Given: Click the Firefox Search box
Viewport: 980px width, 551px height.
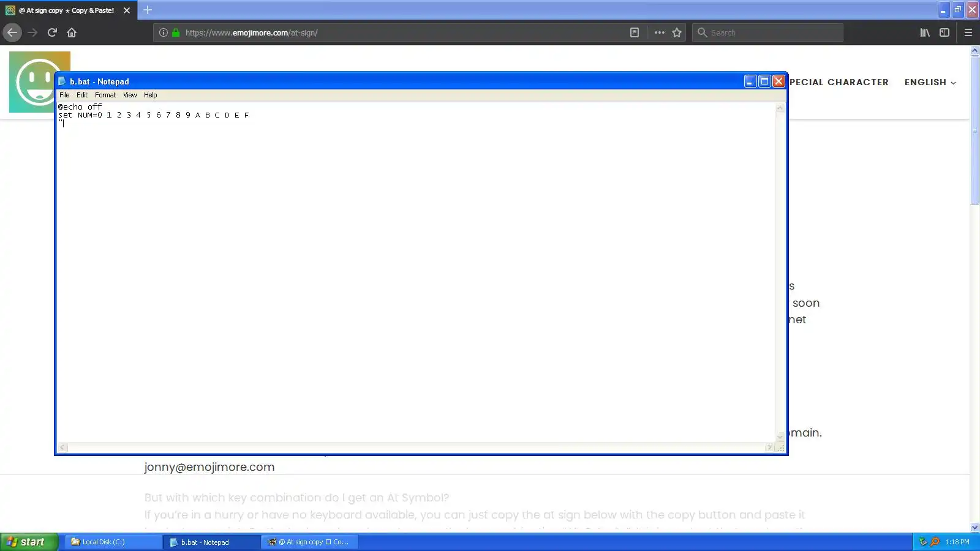Looking at the screenshot, I should 768,32.
